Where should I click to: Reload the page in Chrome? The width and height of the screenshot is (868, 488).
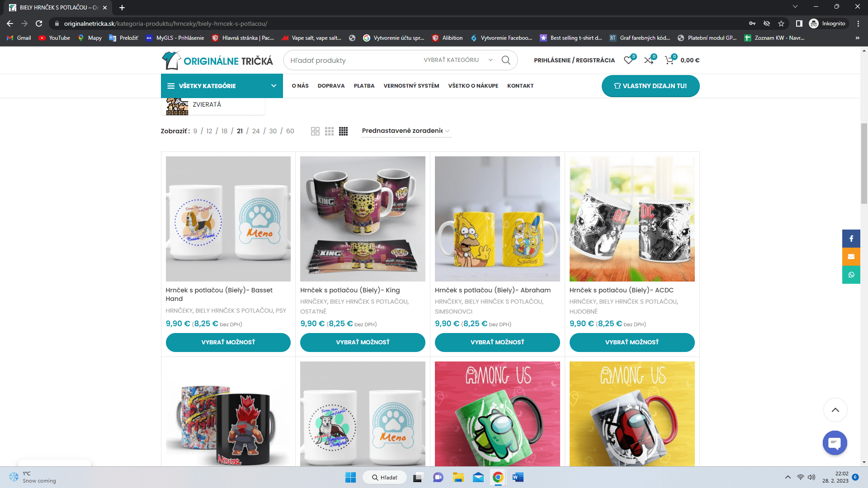click(39, 23)
